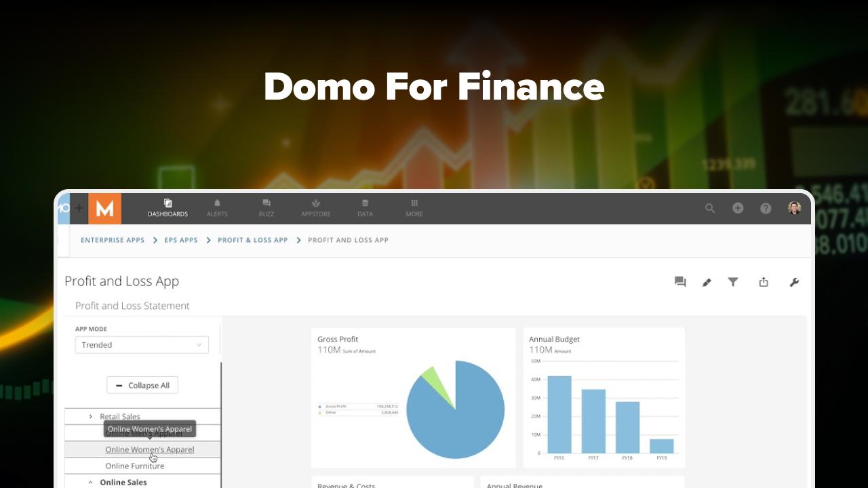Click the share/export icon on the dashboard
868x488 pixels.
[764, 282]
